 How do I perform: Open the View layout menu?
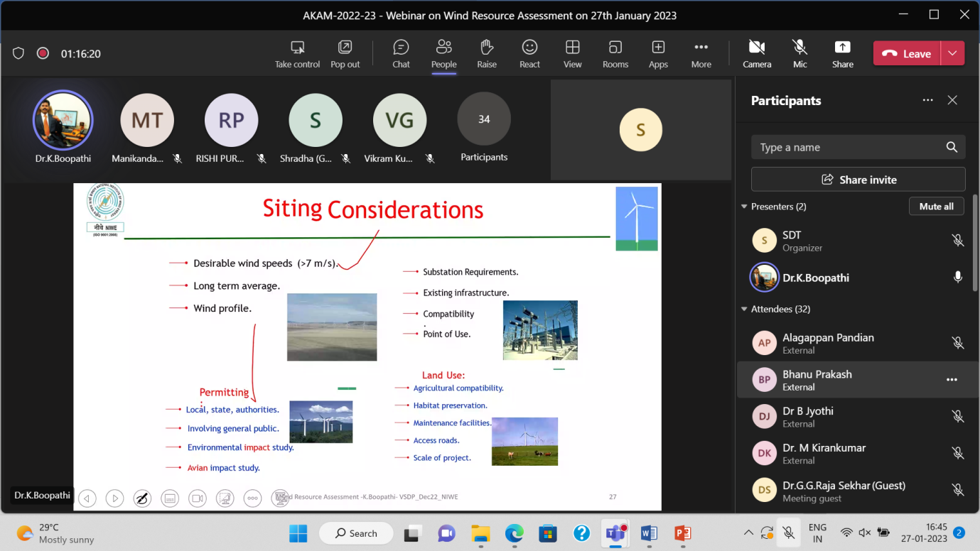(572, 53)
